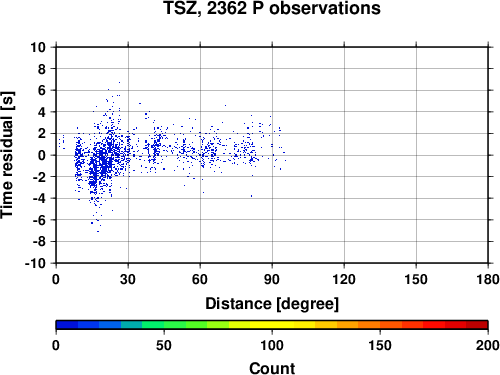Select the "Distance [degree]" x-axis label
The image size is (500, 375).
[x=272, y=304]
